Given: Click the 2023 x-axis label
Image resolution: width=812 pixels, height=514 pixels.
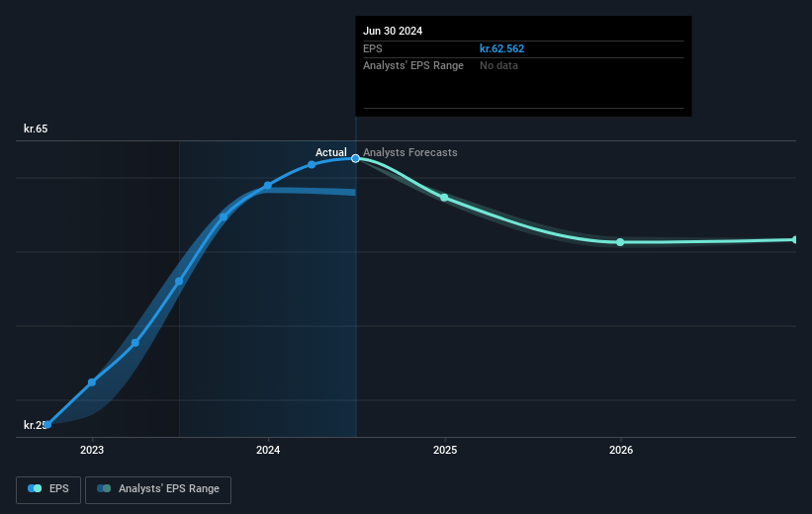Looking at the screenshot, I should tap(92, 451).
